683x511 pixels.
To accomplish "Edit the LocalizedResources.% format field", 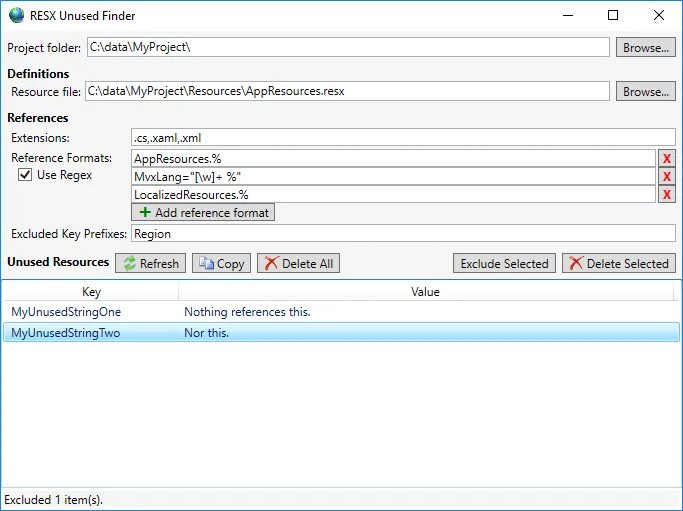I will tap(393, 194).
